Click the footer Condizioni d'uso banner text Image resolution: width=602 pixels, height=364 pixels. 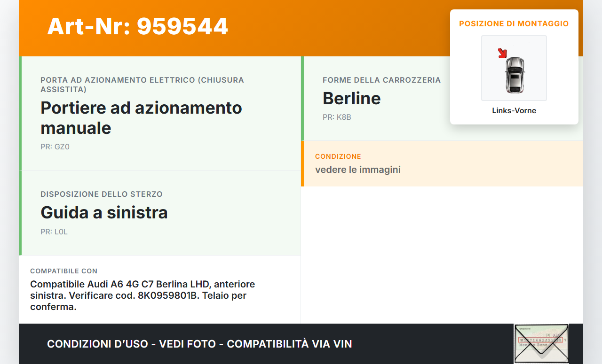point(199,344)
